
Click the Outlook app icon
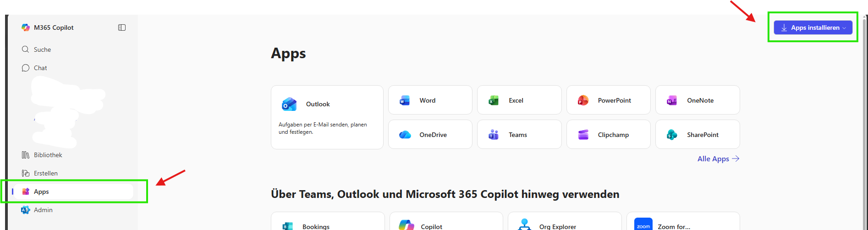(x=289, y=104)
